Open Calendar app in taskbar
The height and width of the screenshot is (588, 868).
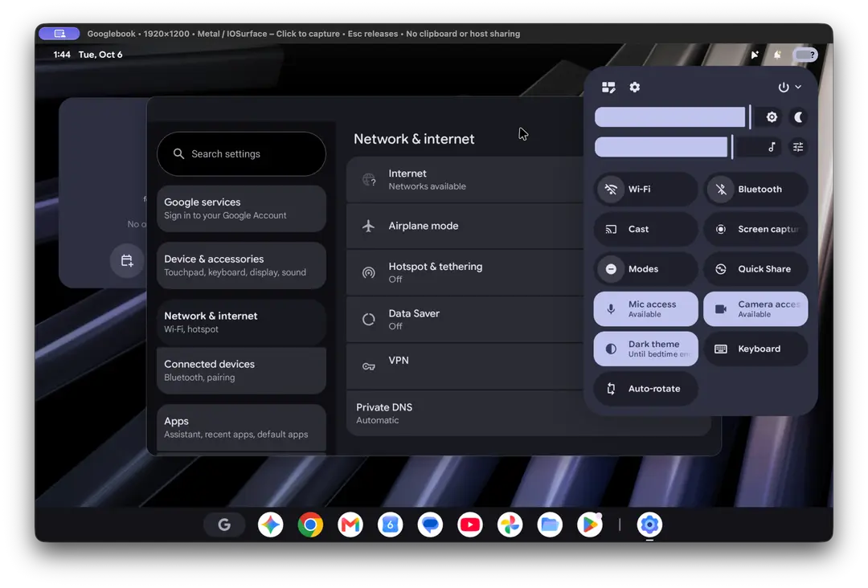391,525
